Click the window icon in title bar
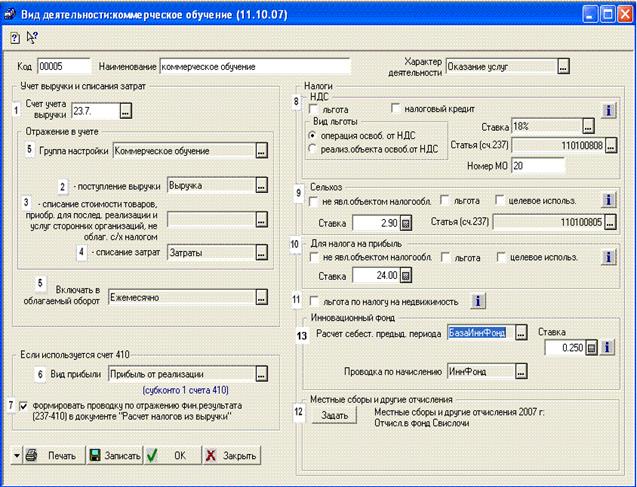Image resolution: width=637 pixels, height=487 pixels. pos(9,15)
